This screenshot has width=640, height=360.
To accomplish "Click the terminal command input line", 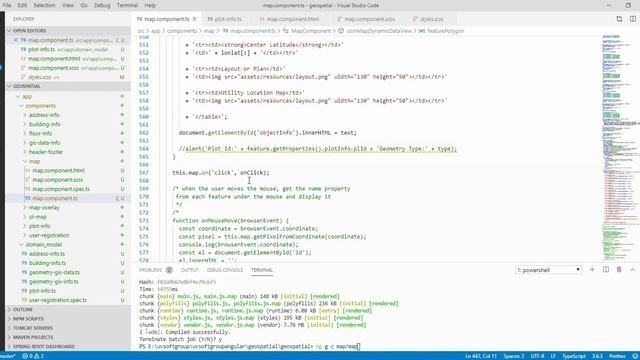I will [338, 347].
